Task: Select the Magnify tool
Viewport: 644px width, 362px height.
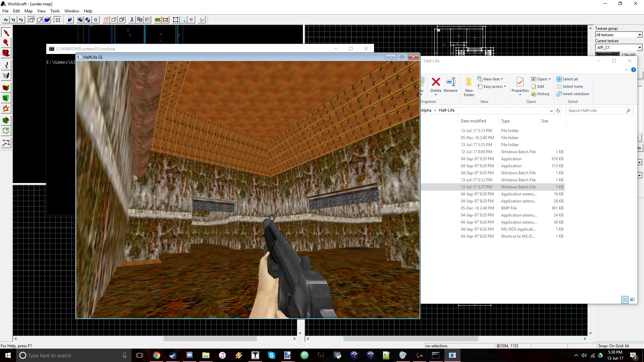Action: 6,43
